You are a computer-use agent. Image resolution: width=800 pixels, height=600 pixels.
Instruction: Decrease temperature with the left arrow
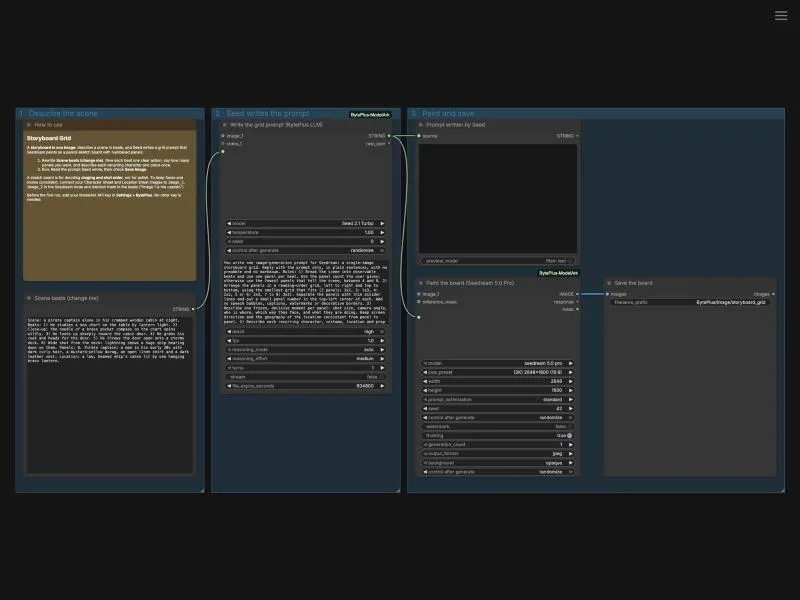tap(229, 233)
